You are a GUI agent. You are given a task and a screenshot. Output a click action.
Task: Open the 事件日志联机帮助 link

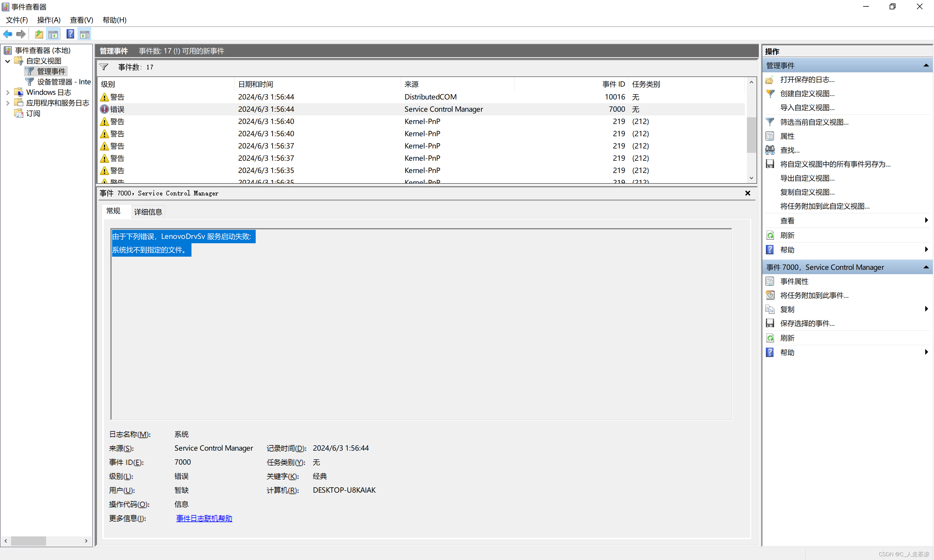click(204, 518)
